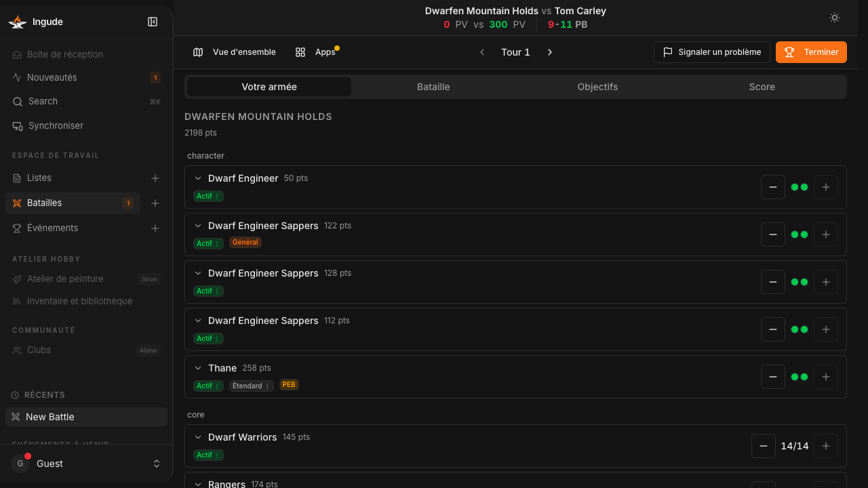Increase Dwarf Warriors model count

click(x=826, y=446)
